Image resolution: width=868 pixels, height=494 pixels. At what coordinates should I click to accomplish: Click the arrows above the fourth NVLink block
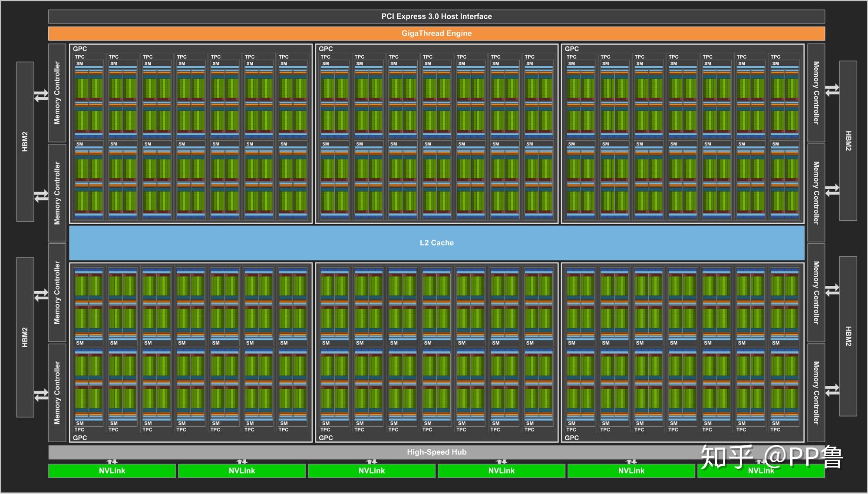502,461
